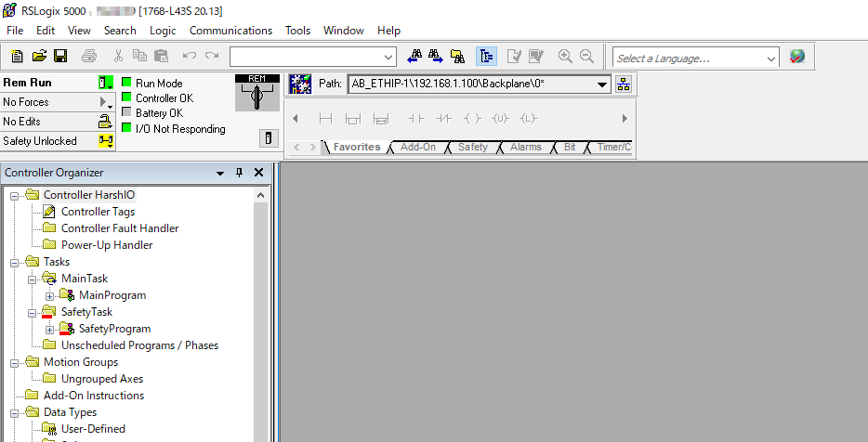Switch to the Alarms instruction tab
The image size is (868, 442).
(526, 147)
